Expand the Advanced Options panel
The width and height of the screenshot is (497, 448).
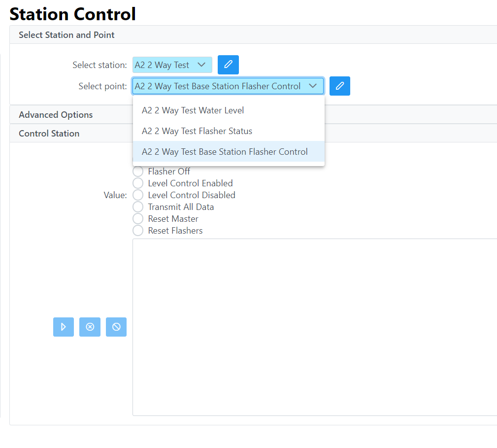click(56, 115)
